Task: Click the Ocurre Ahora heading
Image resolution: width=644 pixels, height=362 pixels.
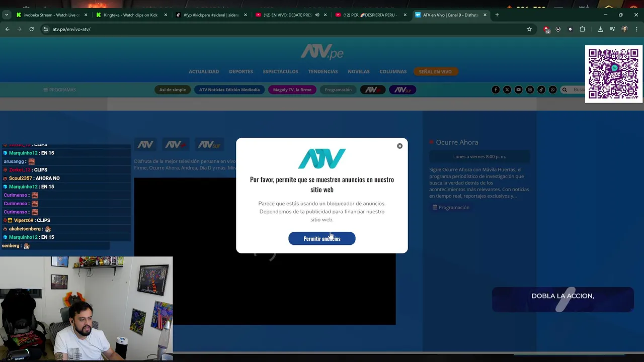Action: (457, 142)
